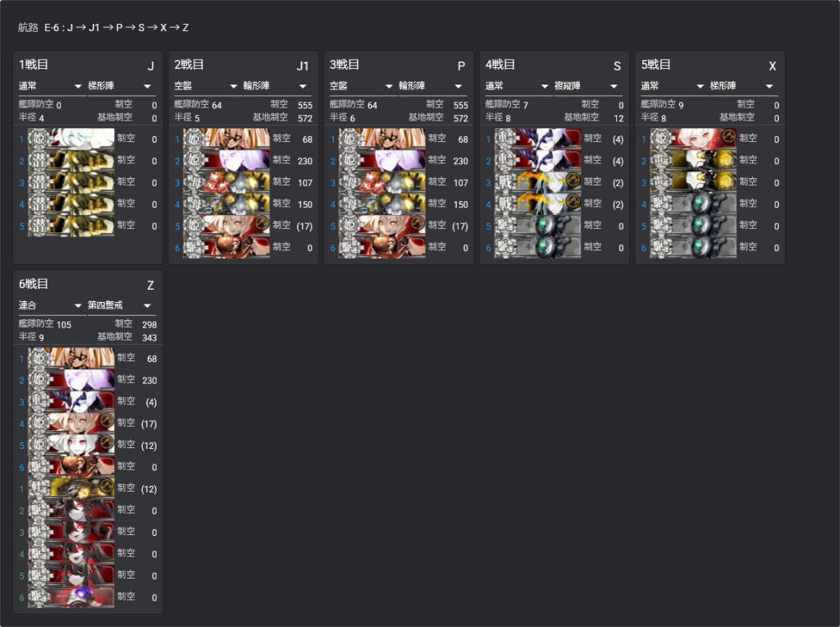Expand the 輪形陣 formation dropdown in 2戦目

click(275, 86)
